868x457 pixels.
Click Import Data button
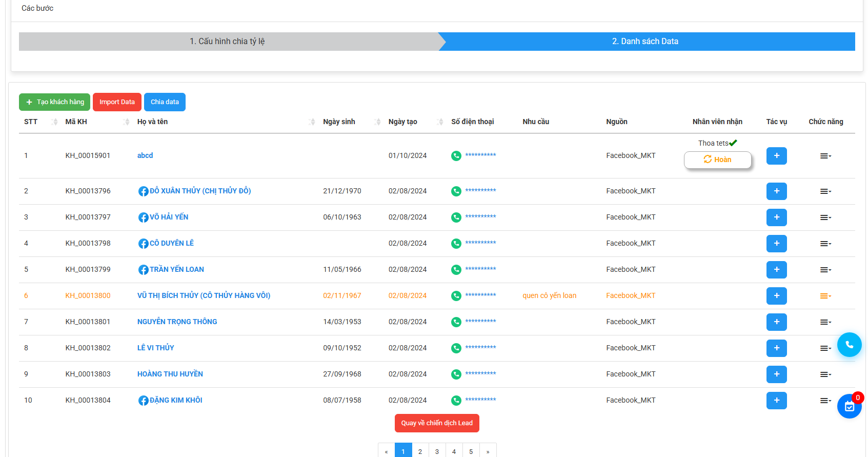(117, 102)
